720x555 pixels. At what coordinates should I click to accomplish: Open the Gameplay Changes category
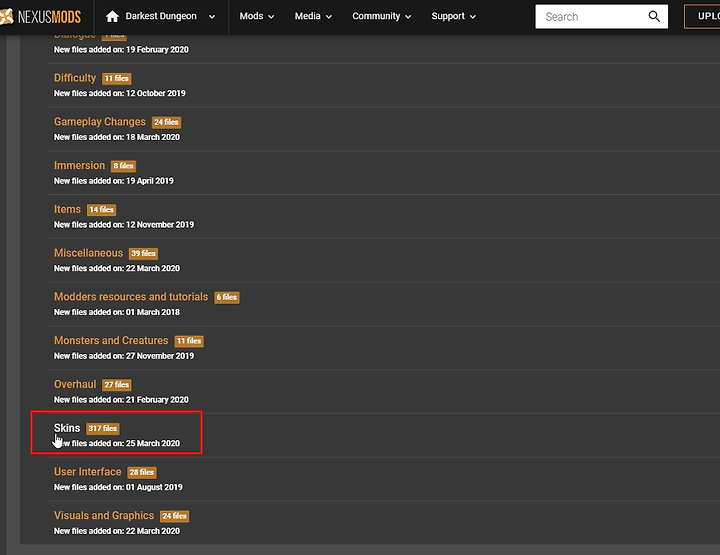coord(100,122)
